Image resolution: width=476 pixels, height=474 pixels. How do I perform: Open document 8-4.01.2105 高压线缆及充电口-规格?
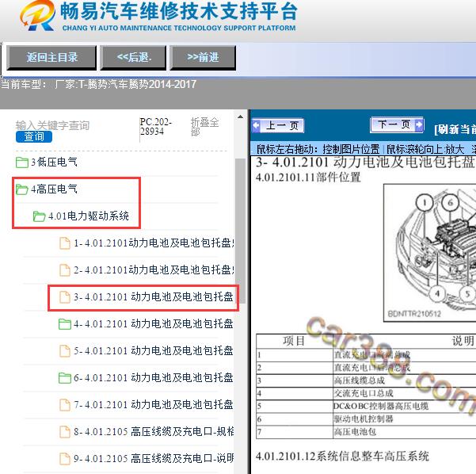pyautogui.click(x=154, y=432)
